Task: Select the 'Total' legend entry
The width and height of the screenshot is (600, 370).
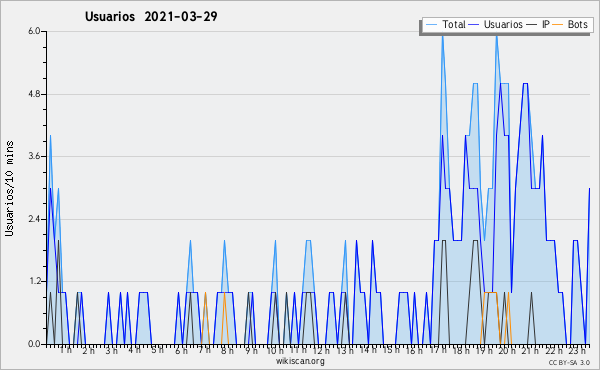Action: 454,24
